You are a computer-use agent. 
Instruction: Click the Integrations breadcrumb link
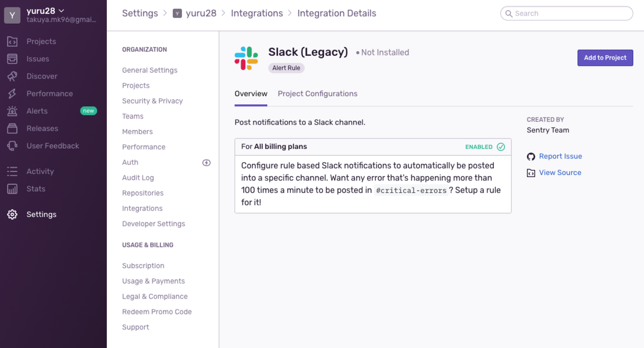257,13
